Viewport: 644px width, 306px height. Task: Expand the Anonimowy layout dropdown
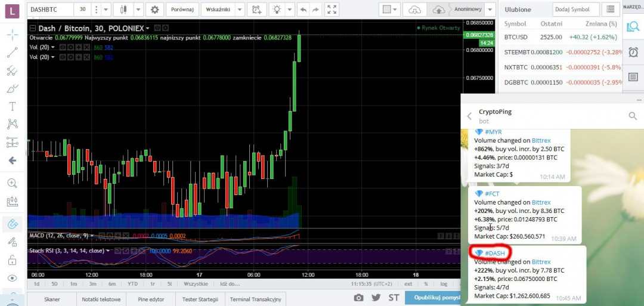pyautogui.click(x=490, y=10)
